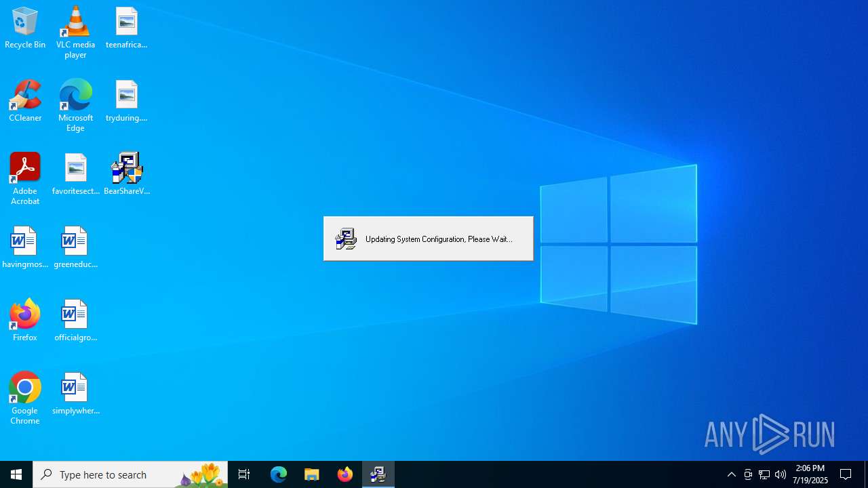Open the Windows Start menu

point(16,474)
